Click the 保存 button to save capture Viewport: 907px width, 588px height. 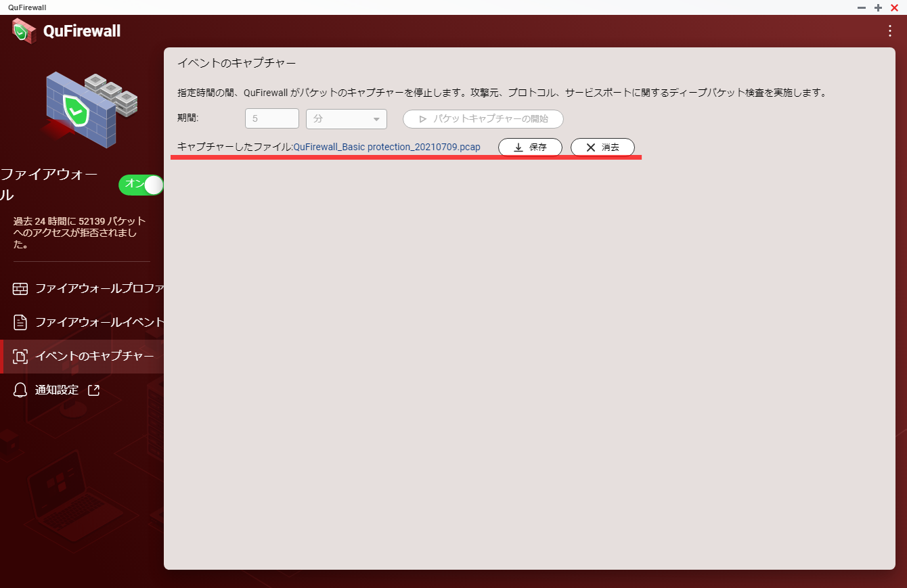pos(530,147)
